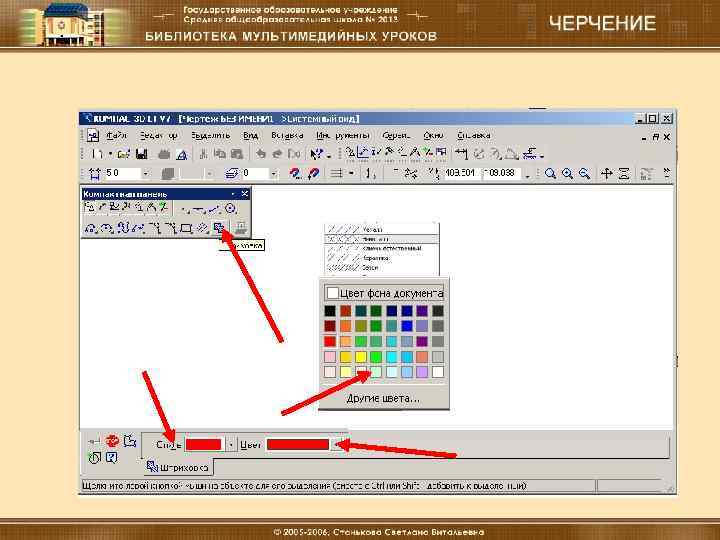720x540 pixels.
Task: Click the Print preview icon
Action: [x=182, y=154]
